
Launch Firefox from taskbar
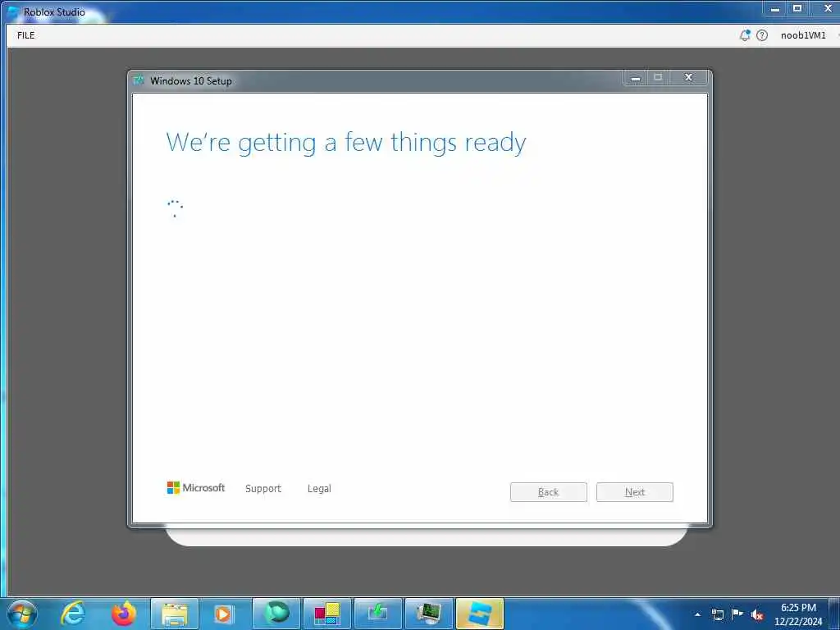[x=124, y=614]
